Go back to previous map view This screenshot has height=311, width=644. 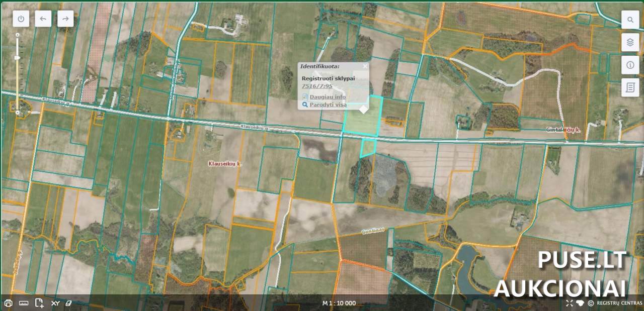click(43, 19)
